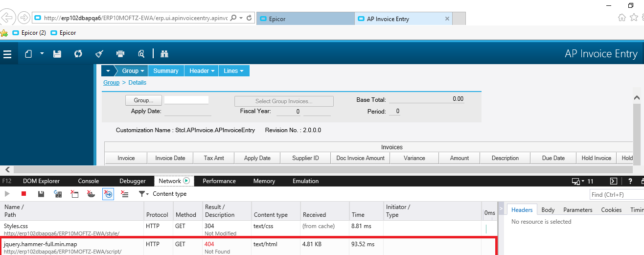Toggle clear entries on navigate icon
The image size is (644, 255).
(108, 194)
